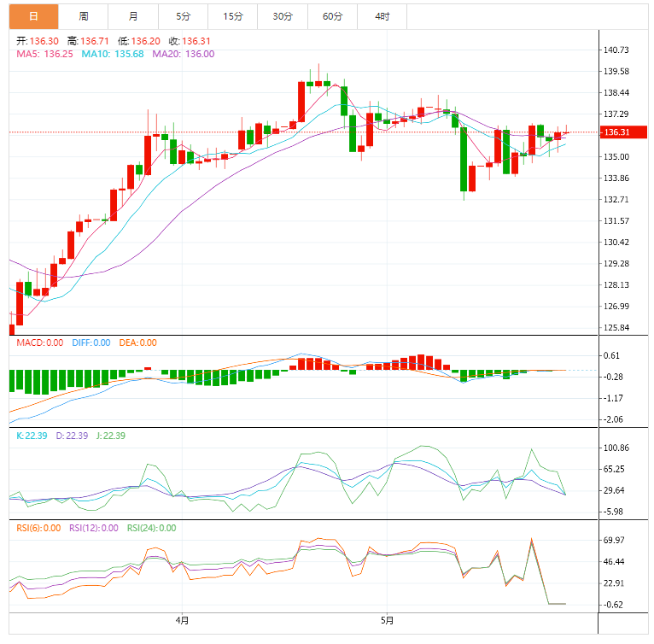Click the MA5: 136.25 indicator label
Image resolution: width=654 pixels, height=644 pixels.
coord(44,55)
